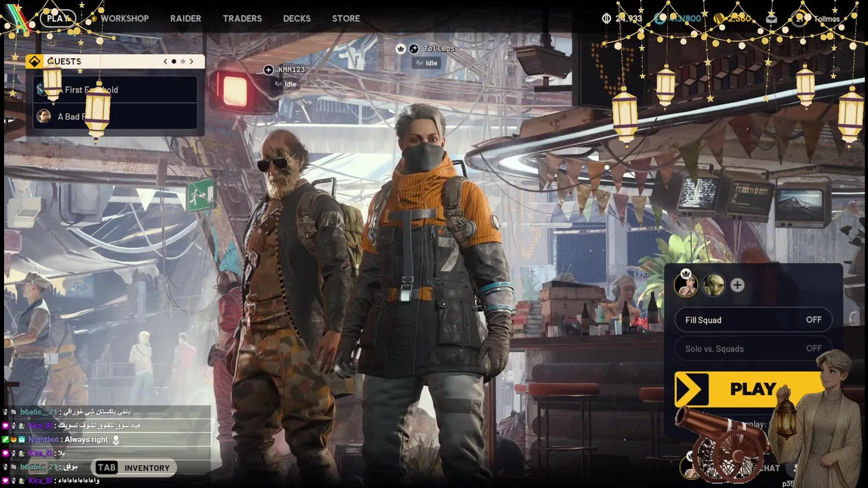The image size is (868, 488).
Task: Open the 'A Bad F...' quest row
Action: 115,116
